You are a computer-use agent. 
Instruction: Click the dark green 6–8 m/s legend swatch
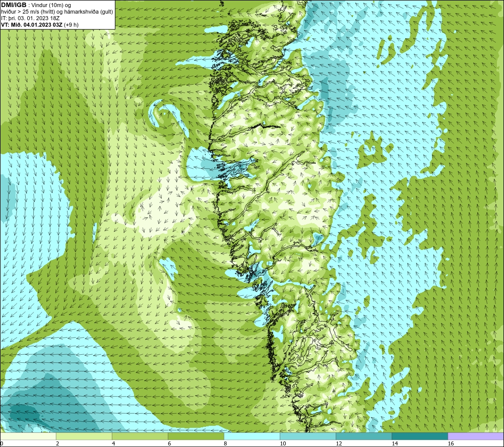coord(196,436)
